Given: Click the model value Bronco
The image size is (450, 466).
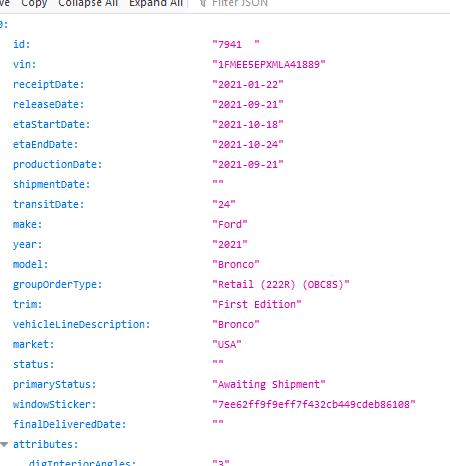Looking at the screenshot, I should pos(236,264).
